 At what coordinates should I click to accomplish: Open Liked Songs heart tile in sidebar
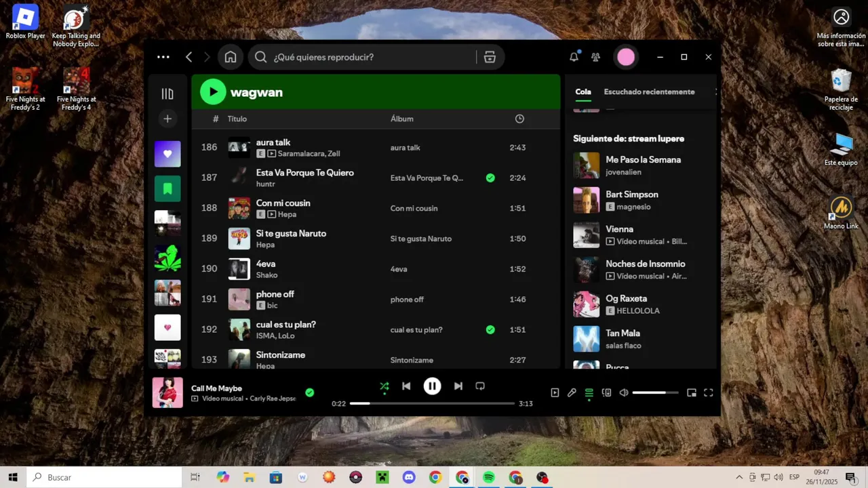167,154
